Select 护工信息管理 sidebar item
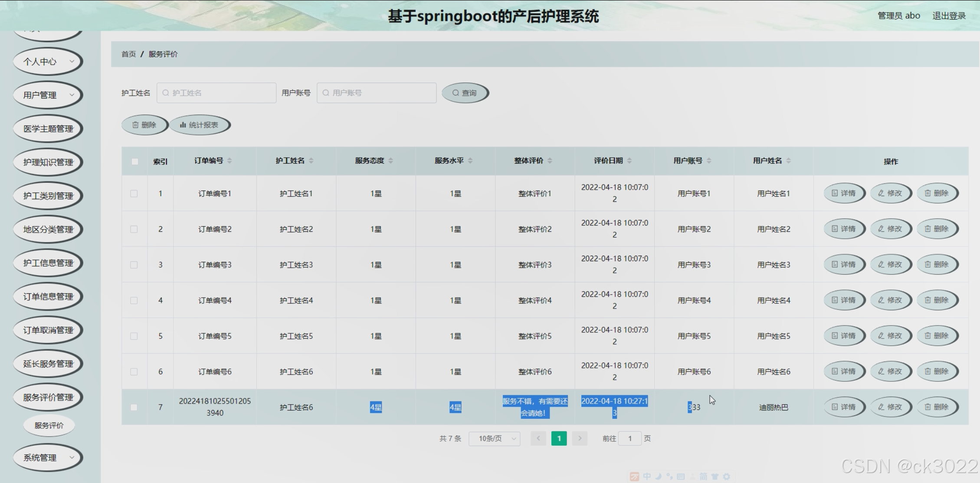The width and height of the screenshot is (980, 483). click(48, 263)
